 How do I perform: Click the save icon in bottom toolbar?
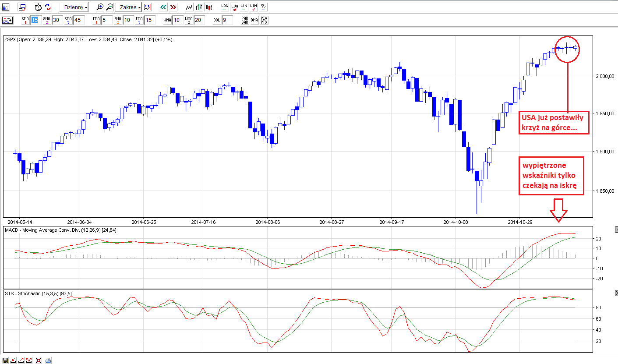click(x=5, y=360)
